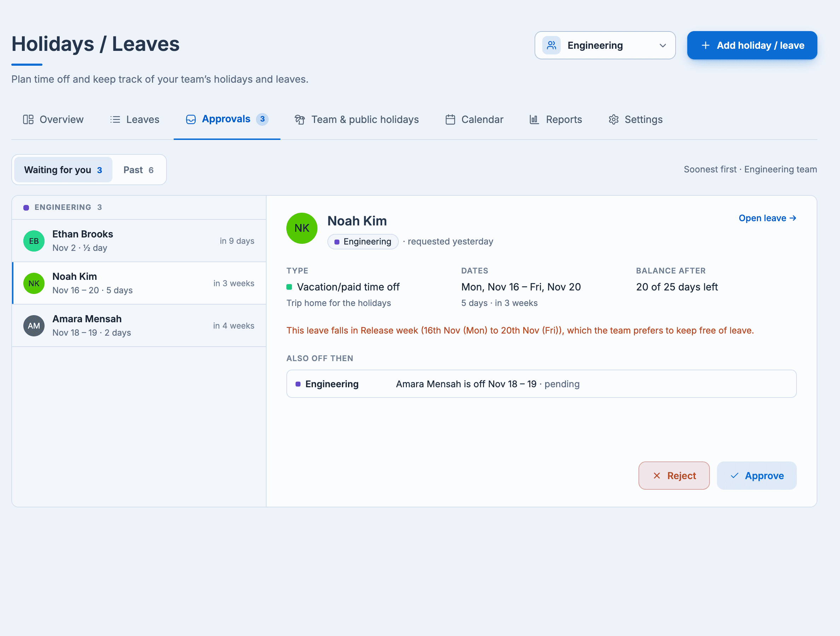The height and width of the screenshot is (636, 840).
Task: Click the large NK avatar in detail panel
Action: [x=302, y=228]
